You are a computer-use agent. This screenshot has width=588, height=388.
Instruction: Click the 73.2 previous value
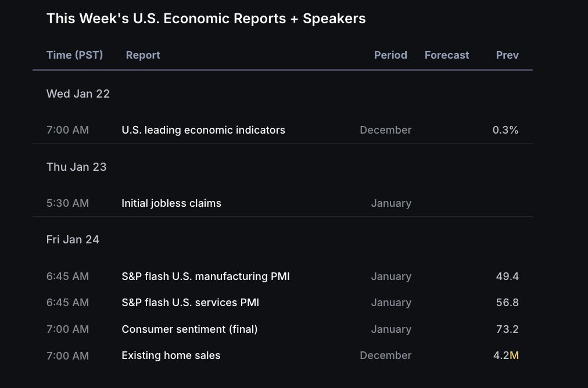pos(507,329)
